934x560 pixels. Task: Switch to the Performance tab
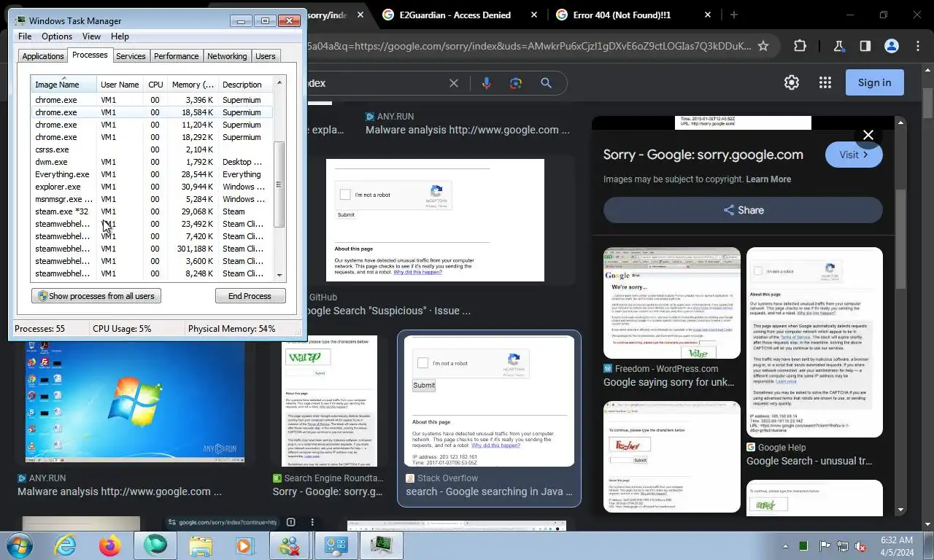click(176, 56)
